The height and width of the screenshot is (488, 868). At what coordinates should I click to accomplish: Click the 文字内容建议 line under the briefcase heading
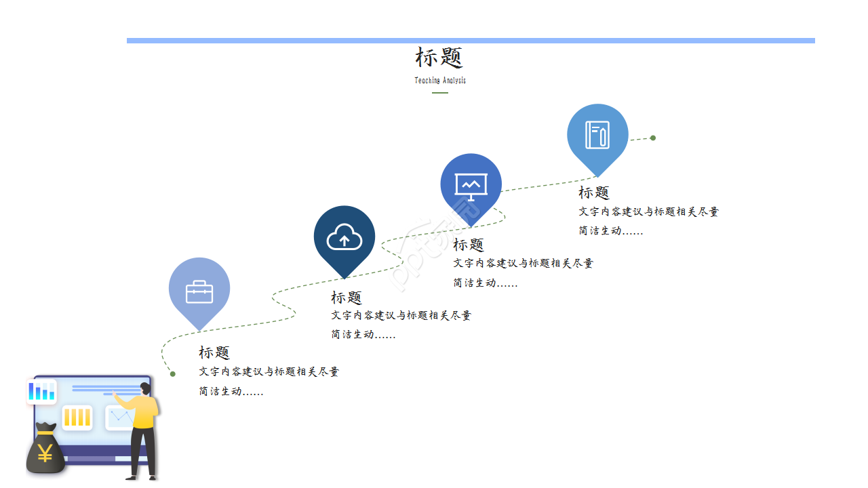pyautogui.click(x=269, y=372)
